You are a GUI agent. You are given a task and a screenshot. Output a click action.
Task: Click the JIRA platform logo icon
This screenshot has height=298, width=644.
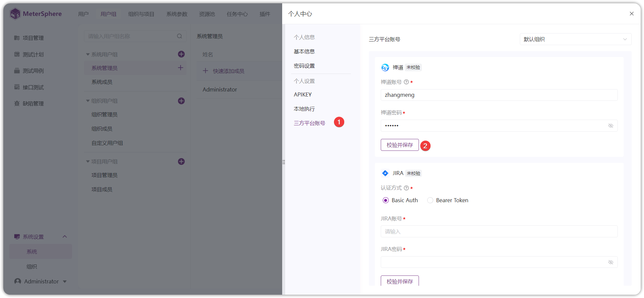click(385, 173)
